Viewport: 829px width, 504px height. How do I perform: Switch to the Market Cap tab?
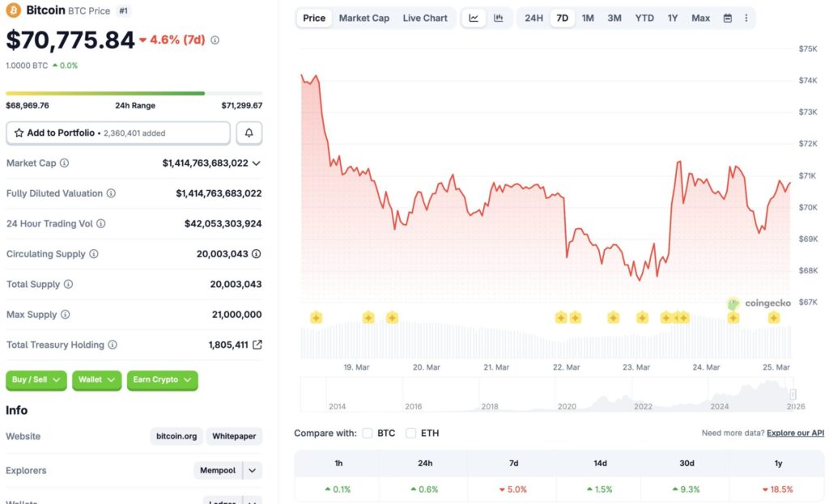[364, 18]
